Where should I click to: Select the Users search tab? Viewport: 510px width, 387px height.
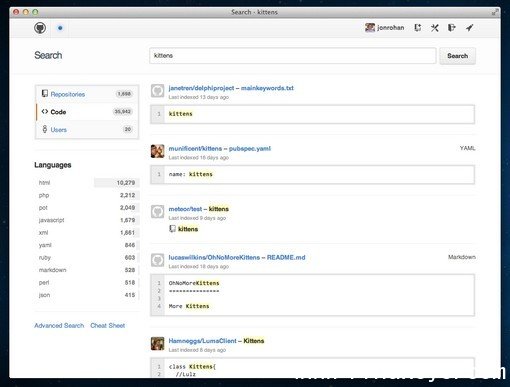pyautogui.click(x=87, y=129)
